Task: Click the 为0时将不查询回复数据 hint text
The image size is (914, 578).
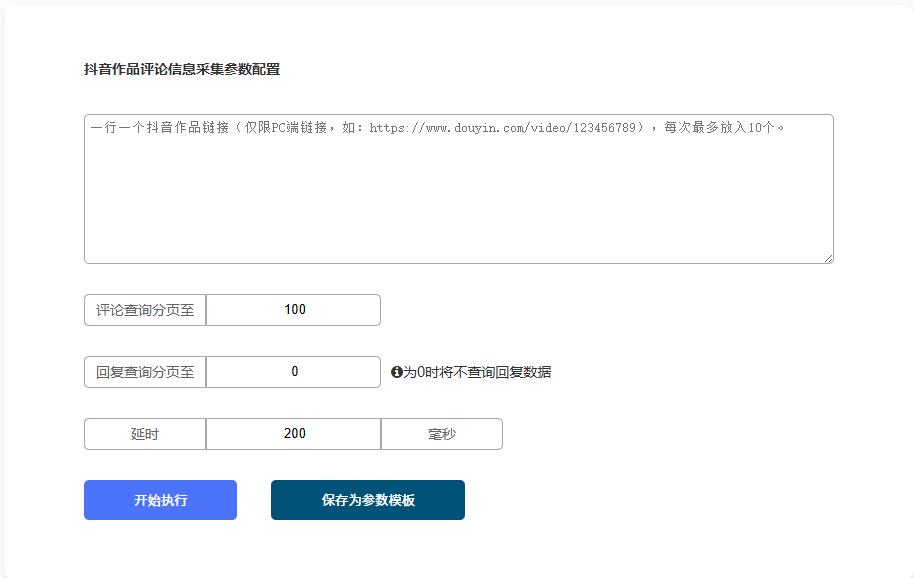Action: pos(477,372)
